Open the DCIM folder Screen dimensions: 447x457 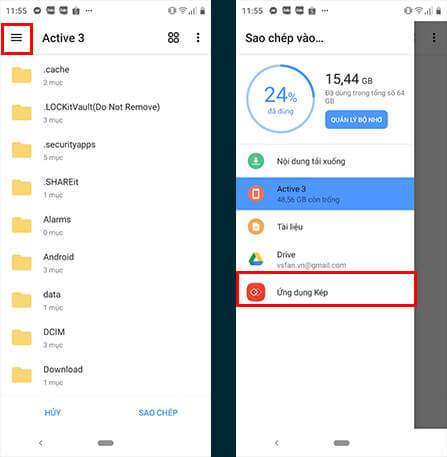pos(105,338)
